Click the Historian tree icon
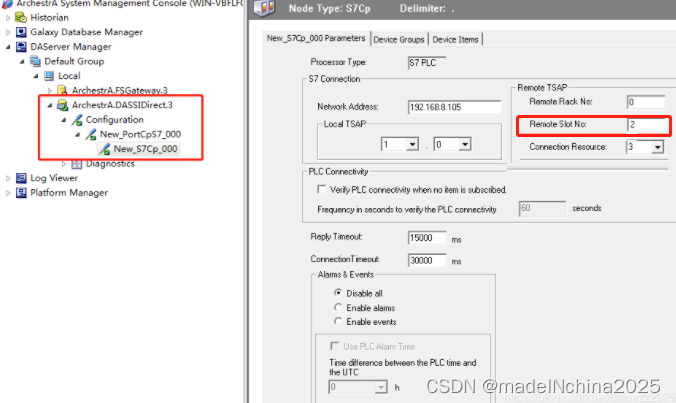Viewport: 676px width, 403px height. pos(21,18)
